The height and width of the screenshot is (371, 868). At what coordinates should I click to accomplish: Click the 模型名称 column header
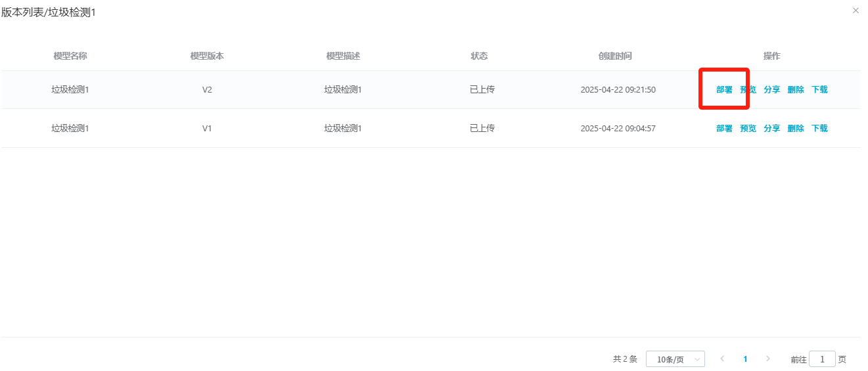[70, 56]
